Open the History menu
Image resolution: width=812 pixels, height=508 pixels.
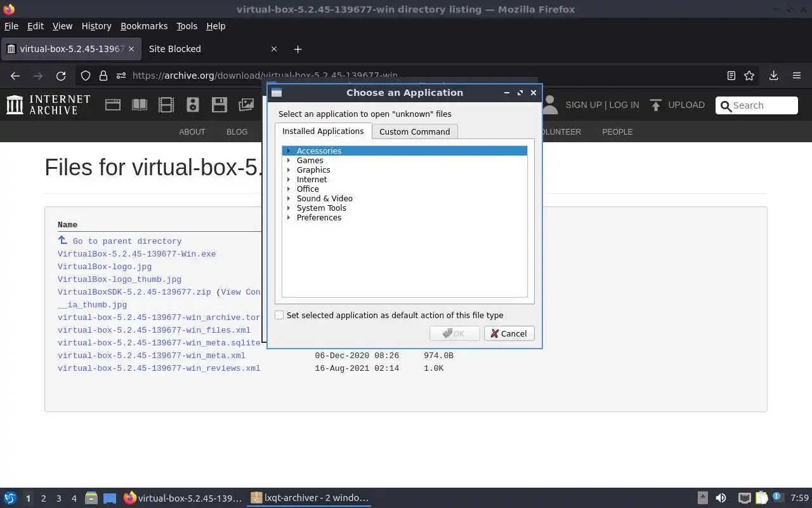click(96, 26)
